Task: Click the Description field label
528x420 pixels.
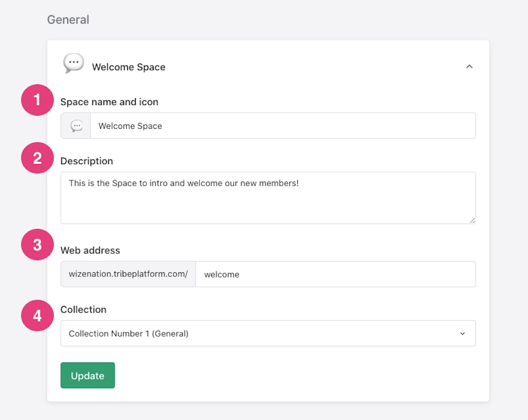Action: pyautogui.click(x=87, y=161)
